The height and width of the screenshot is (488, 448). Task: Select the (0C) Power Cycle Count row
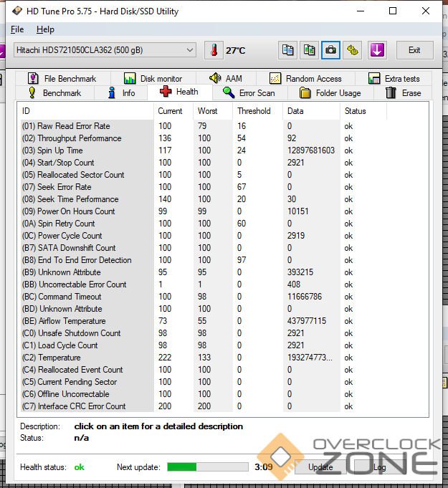point(204,236)
